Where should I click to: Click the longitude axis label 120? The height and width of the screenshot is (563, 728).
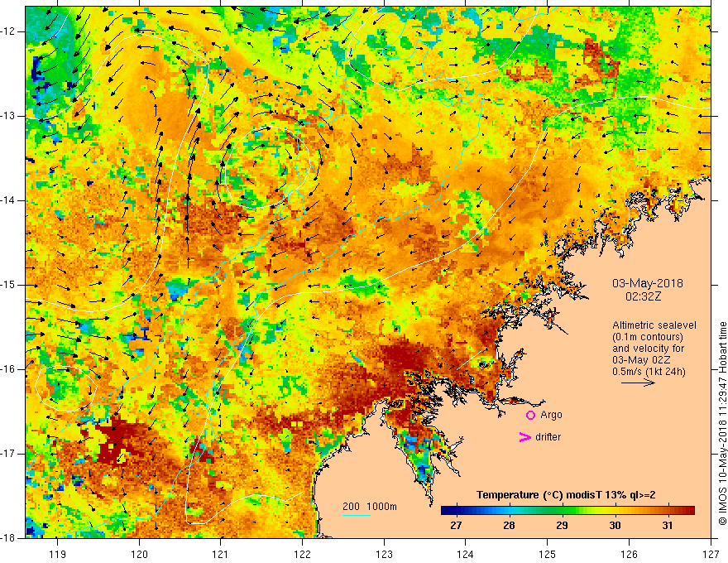139,554
